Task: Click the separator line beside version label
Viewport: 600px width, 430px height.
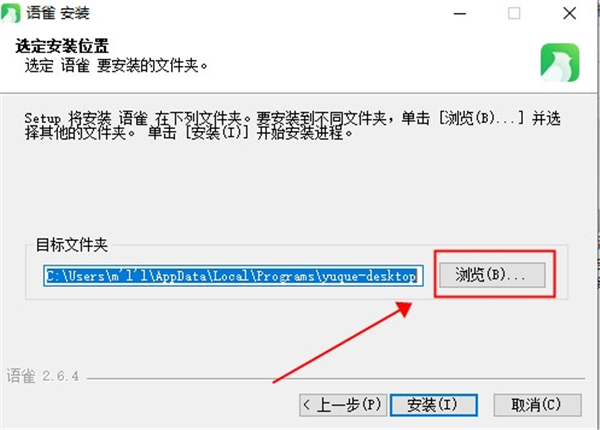Action: click(x=336, y=379)
